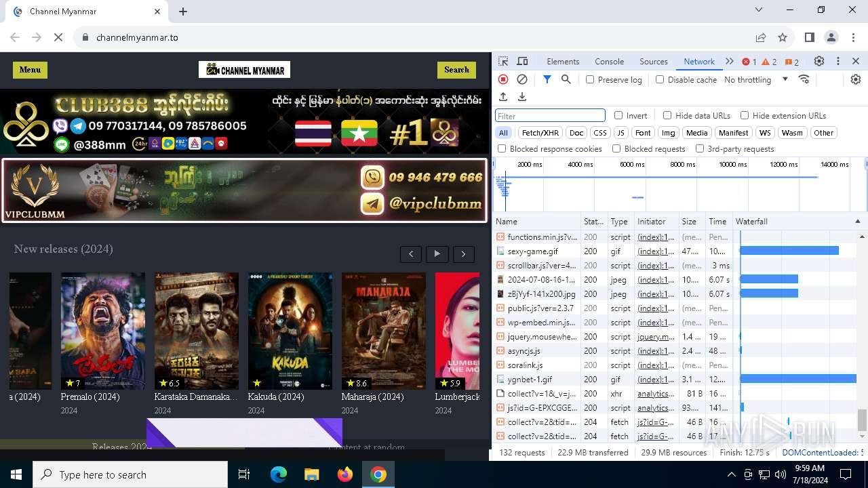The height and width of the screenshot is (488, 868).
Task: Open network search magnifier icon
Action: (566, 79)
